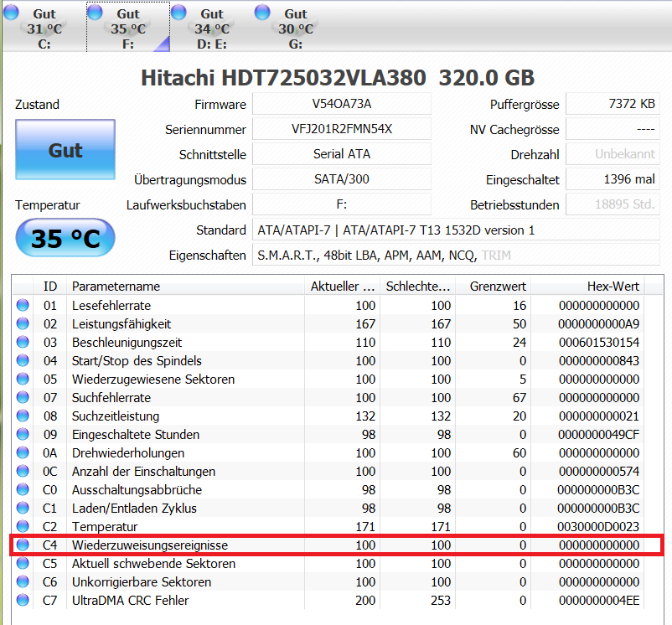The height and width of the screenshot is (625, 672).
Task: Select the Wiederzuweisungsereignisse parameter name
Action: 150,545
